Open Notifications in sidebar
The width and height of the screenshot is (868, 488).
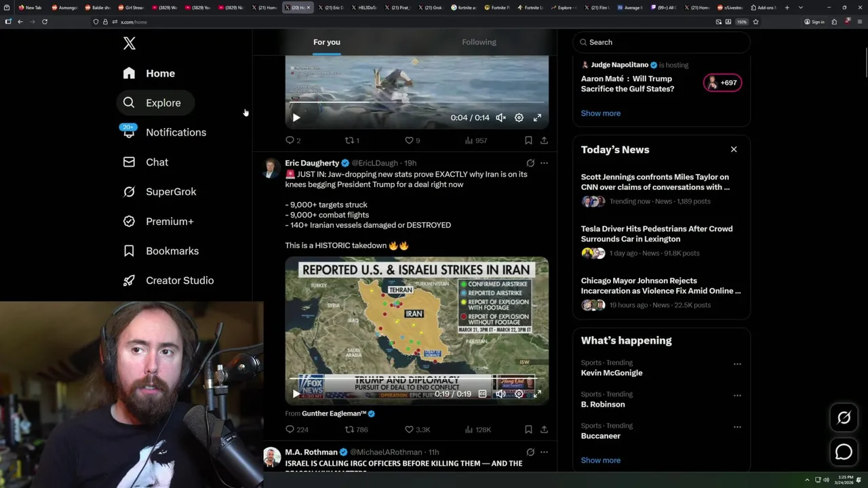click(165, 132)
